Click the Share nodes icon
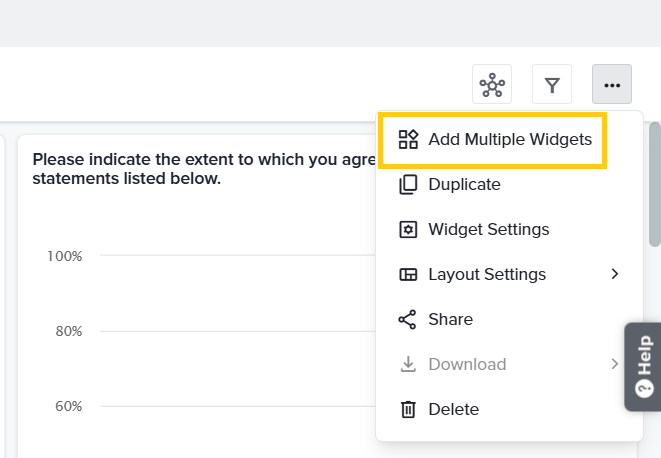The height and width of the screenshot is (458, 661). click(x=408, y=319)
